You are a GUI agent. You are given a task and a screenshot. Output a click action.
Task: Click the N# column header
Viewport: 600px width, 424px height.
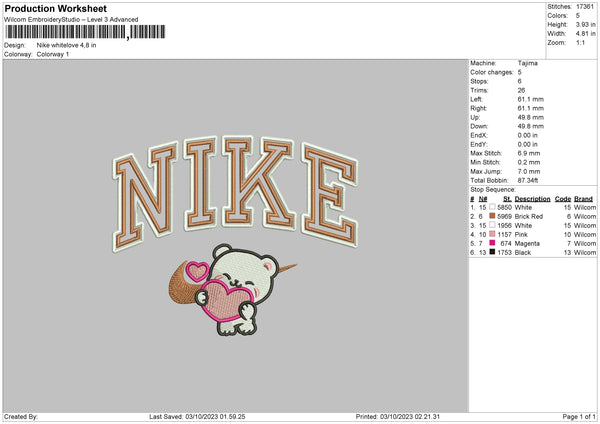tap(483, 199)
